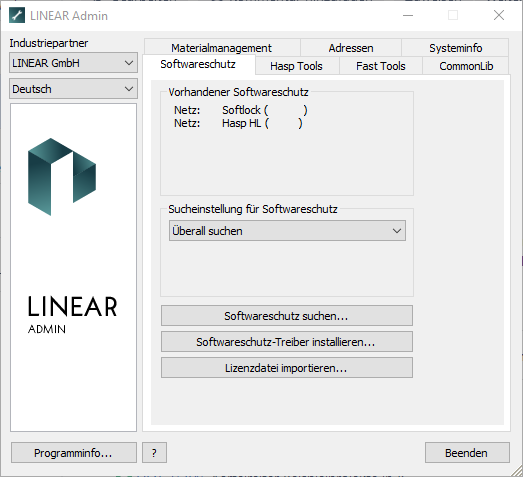The width and height of the screenshot is (523, 477).
Task: Switch to the Fast Tools tab
Action: tap(381, 66)
